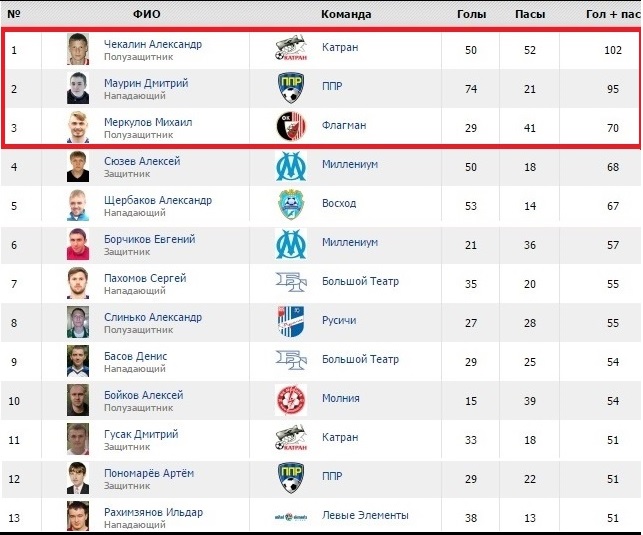Open the Русичи team crest
Screen dimensions: 643x535
(291, 321)
